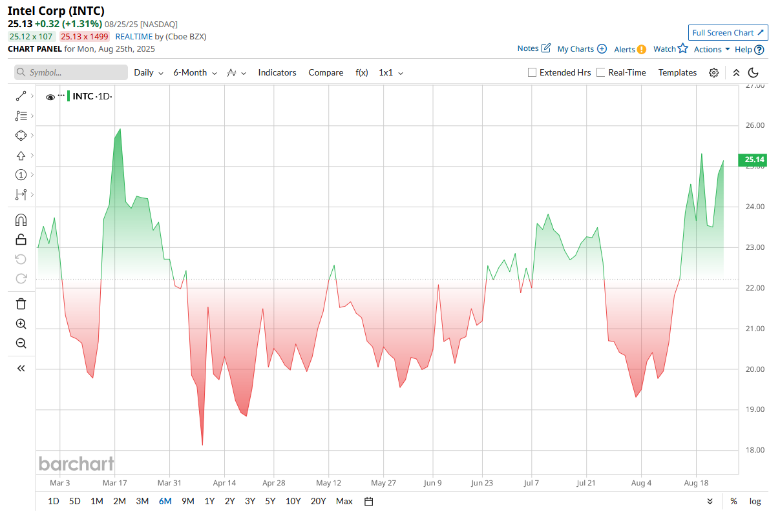
Task: Enable the Extended Hrs checkbox
Action: coord(532,72)
